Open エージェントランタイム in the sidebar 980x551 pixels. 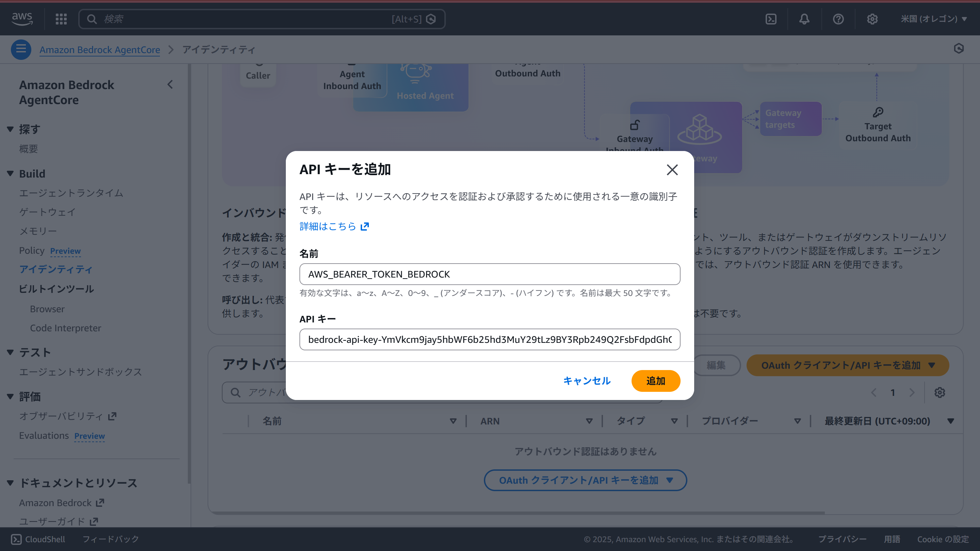click(x=71, y=193)
